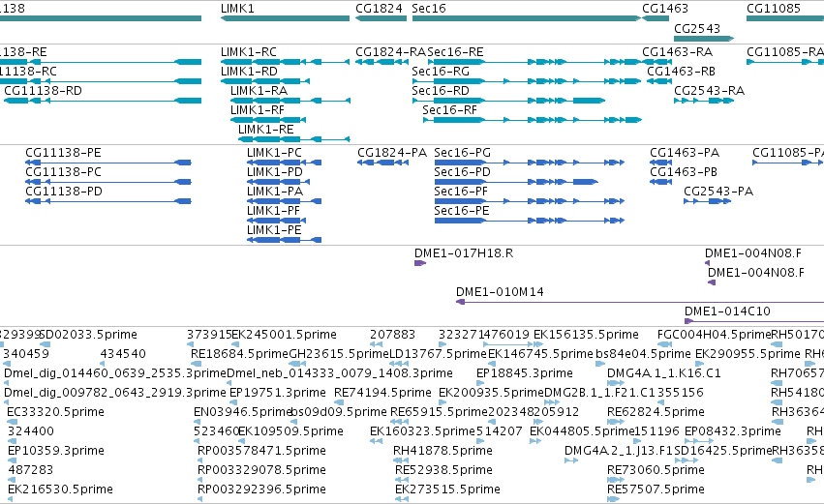Image resolution: width=824 pixels, height=504 pixels.
Task: Click EST LD13767.5prime
Action: [x=438, y=354]
